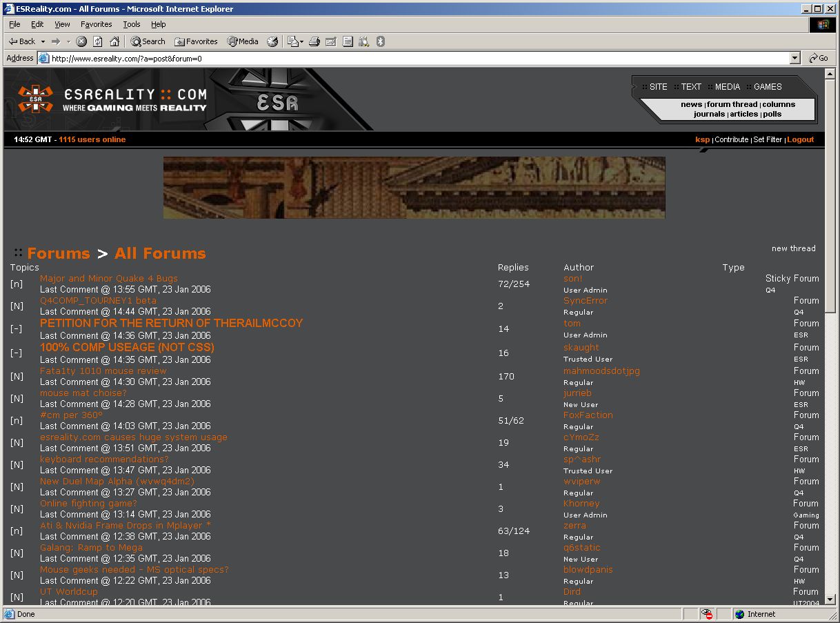Click the address bar URL field
The image size is (840, 623).
pyautogui.click(x=414, y=59)
